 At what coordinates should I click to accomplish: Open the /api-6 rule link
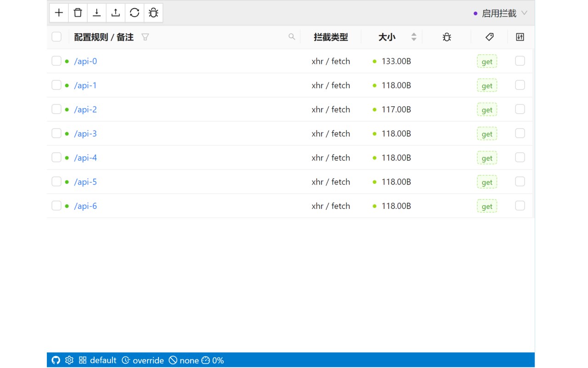click(85, 206)
